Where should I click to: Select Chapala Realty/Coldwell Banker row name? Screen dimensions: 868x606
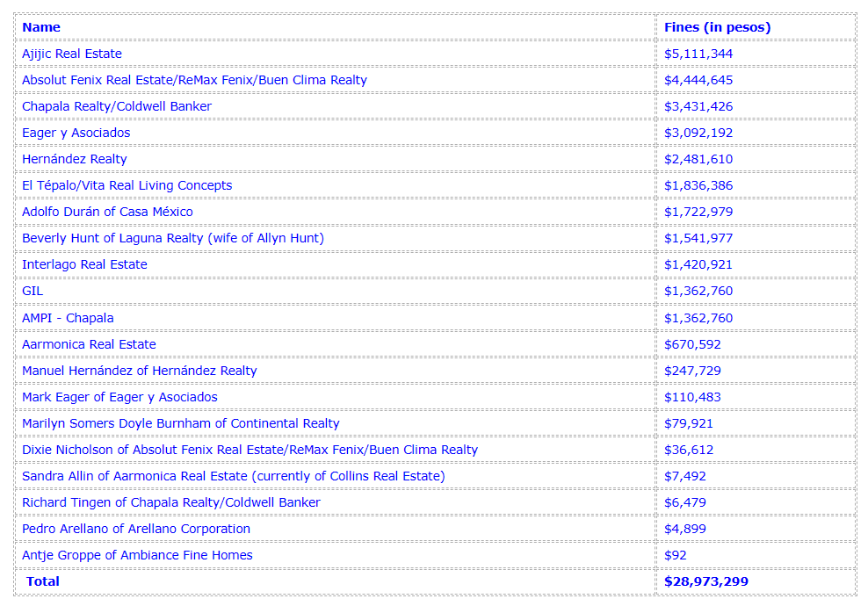point(117,106)
